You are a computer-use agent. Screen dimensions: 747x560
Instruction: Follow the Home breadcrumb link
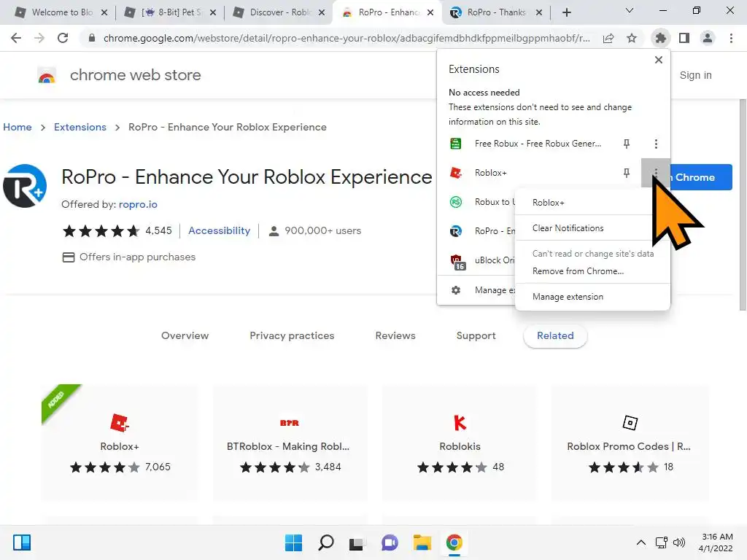(x=18, y=127)
